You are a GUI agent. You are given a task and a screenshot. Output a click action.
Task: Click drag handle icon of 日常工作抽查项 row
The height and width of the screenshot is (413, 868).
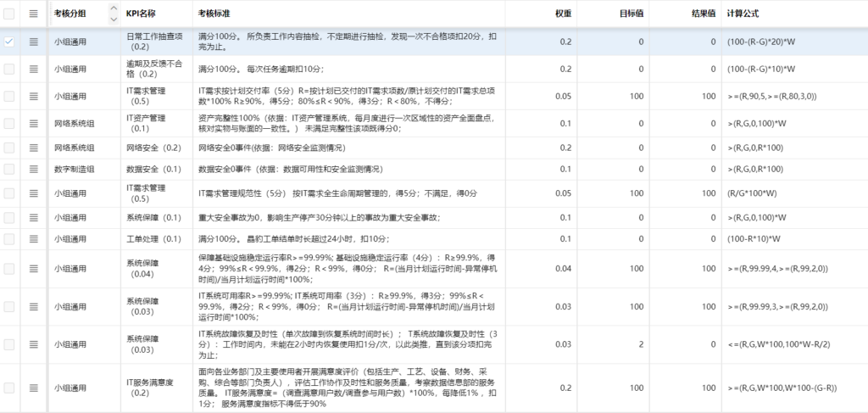(x=34, y=42)
